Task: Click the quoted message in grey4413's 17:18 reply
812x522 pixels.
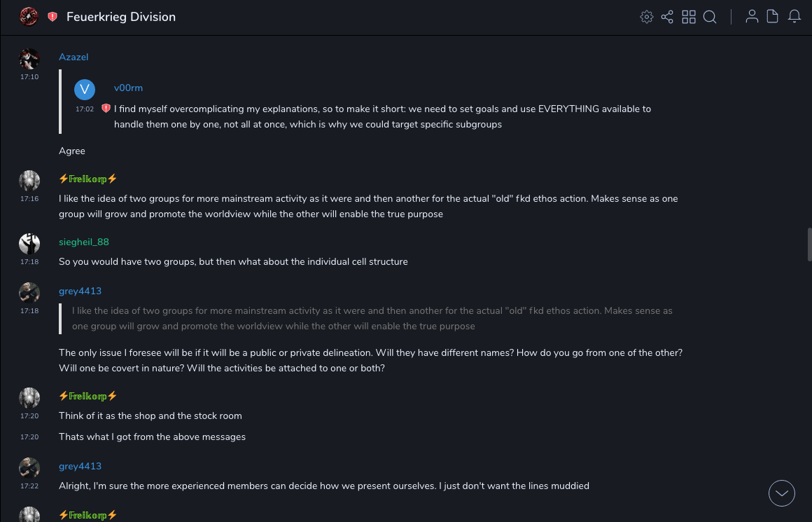Action: [x=372, y=318]
